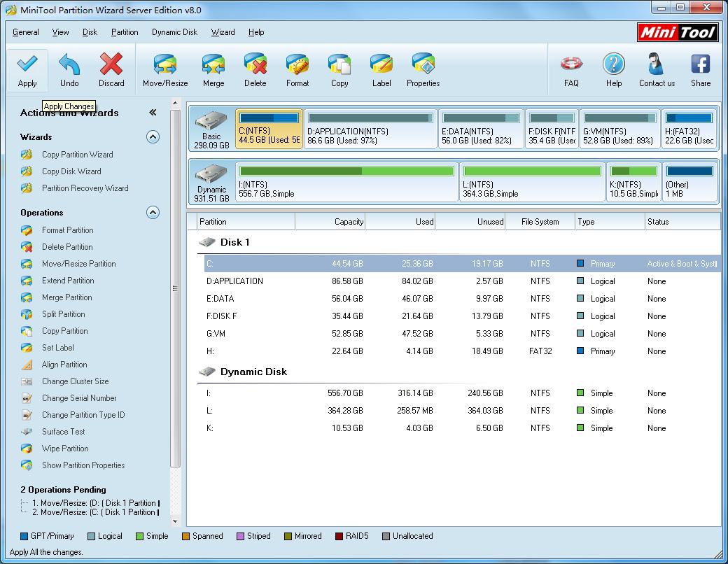Select D:APPLICATION block in disk map
The height and width of the screenshot is (564, 728).
click(x=370, y=129)
